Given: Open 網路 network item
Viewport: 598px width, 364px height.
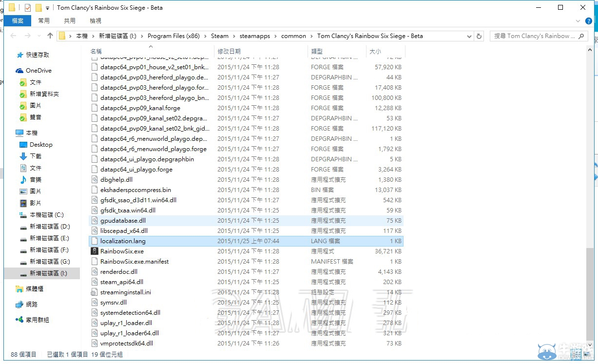Looking at the screenshot, I should click(x=31, y=305).
